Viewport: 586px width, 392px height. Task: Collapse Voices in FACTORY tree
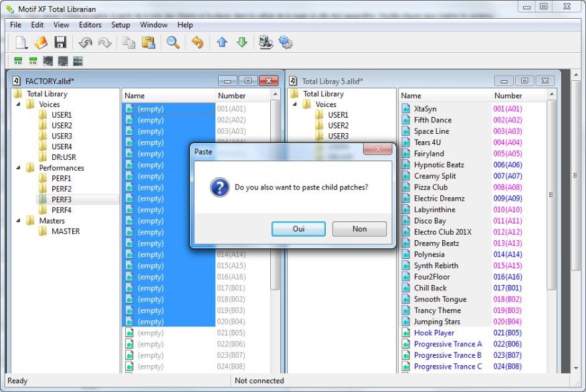18,104
